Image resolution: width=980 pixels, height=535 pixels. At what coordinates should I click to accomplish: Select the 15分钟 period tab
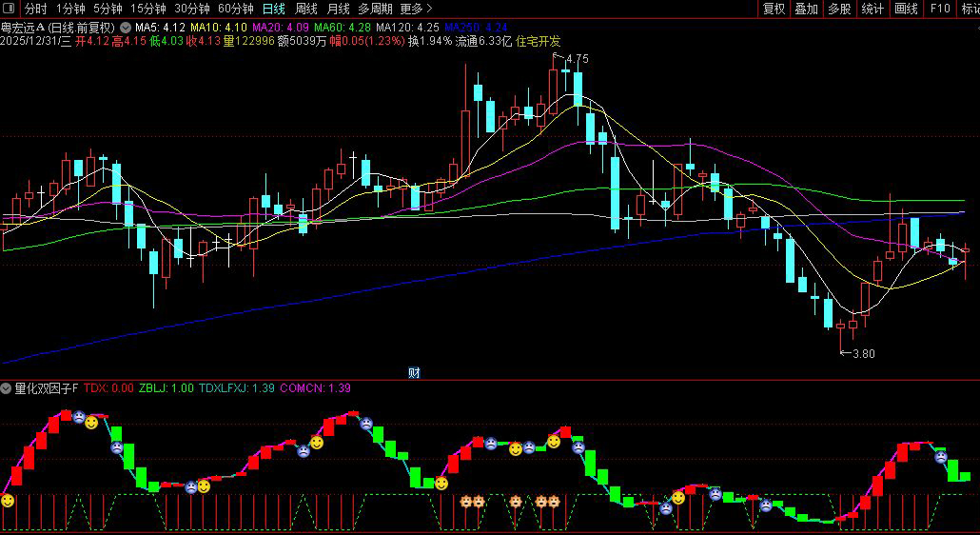(x=148, y=9)
